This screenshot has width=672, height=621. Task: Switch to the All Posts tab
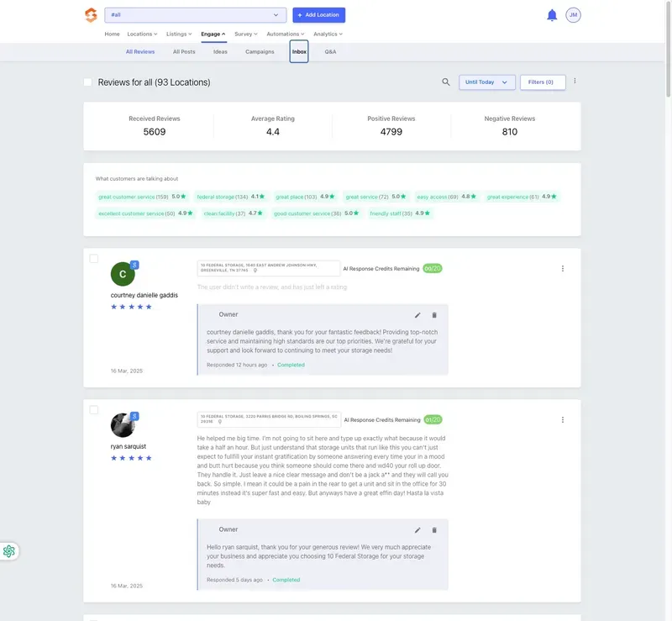(184, 51)
